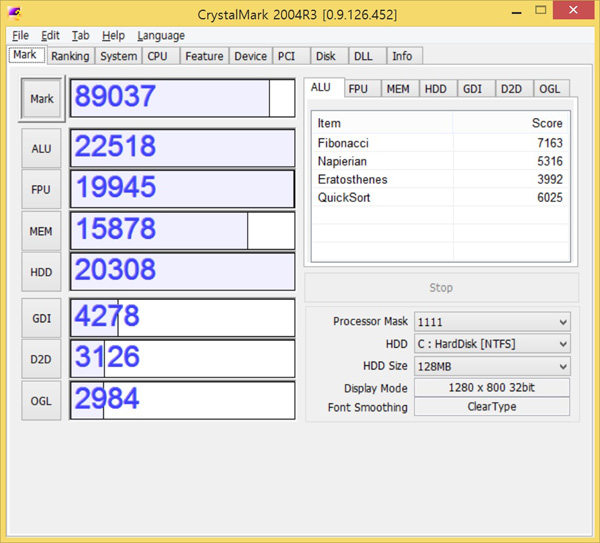Open the File menu
600x543 pixels.
coord(20,35)
